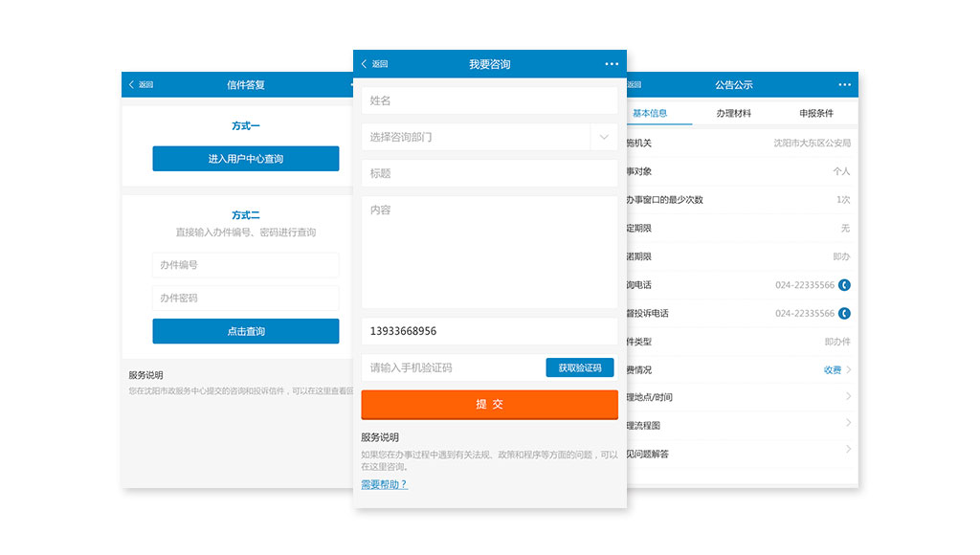Tap the phone icon in the upper 电话 row above 投诉电话
980x555 pixels.
tap(844, 285)
